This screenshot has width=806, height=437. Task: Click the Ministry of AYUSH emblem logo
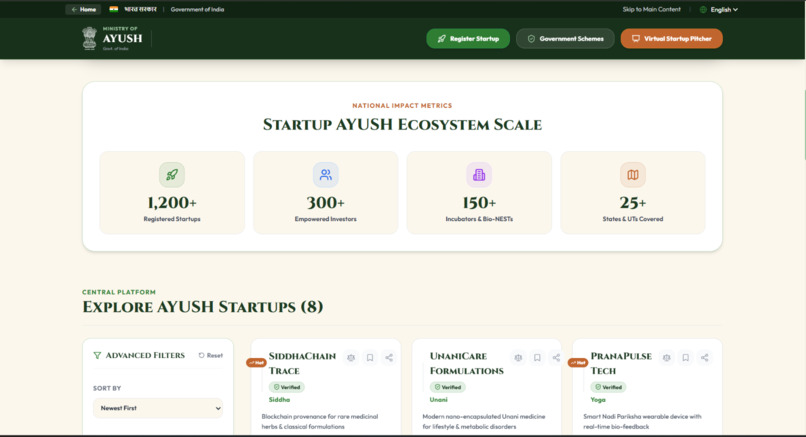tap(89, 39)
